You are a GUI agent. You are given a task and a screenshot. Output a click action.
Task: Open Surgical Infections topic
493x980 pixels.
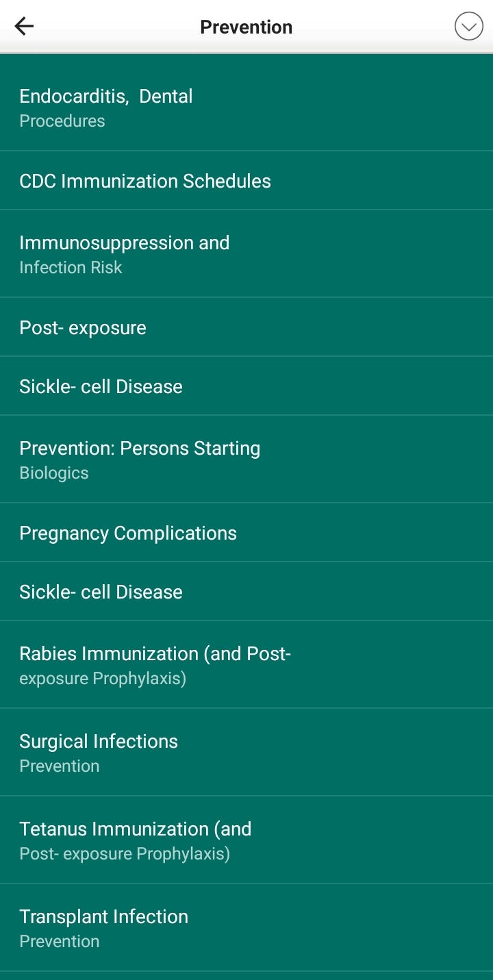tap(99, 742)
